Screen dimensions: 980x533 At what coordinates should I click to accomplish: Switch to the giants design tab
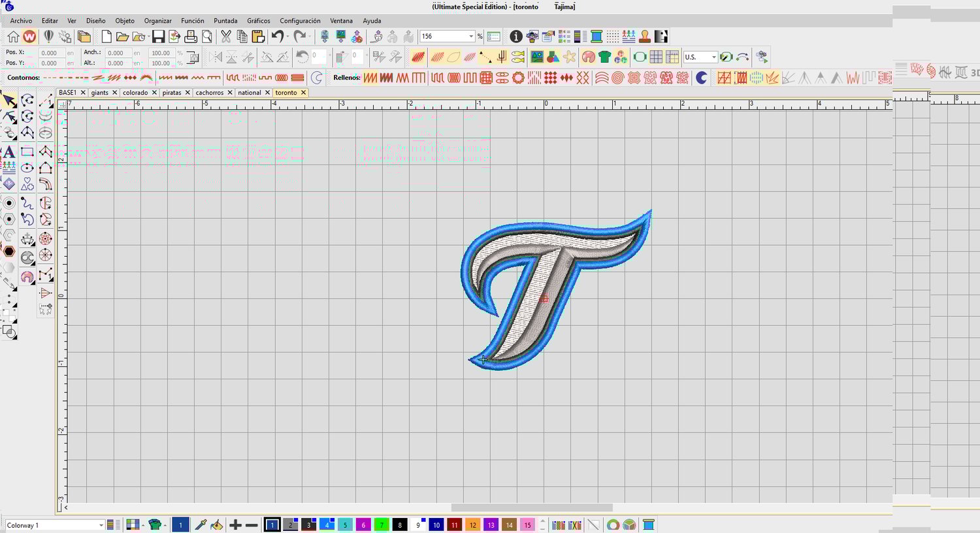point(99,93)
